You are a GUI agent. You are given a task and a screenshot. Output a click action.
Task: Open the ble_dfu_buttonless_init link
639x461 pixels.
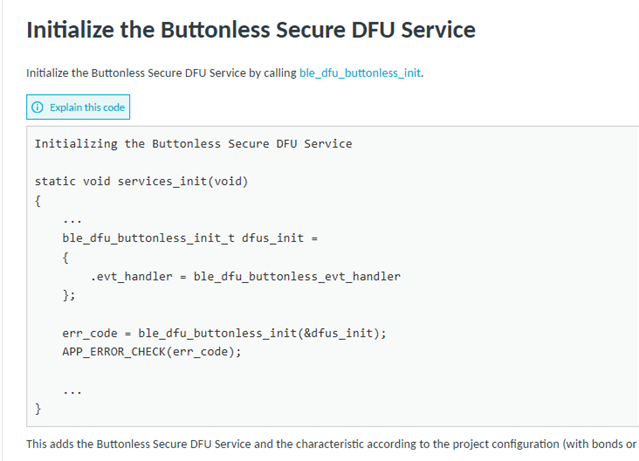coord(360,73)
